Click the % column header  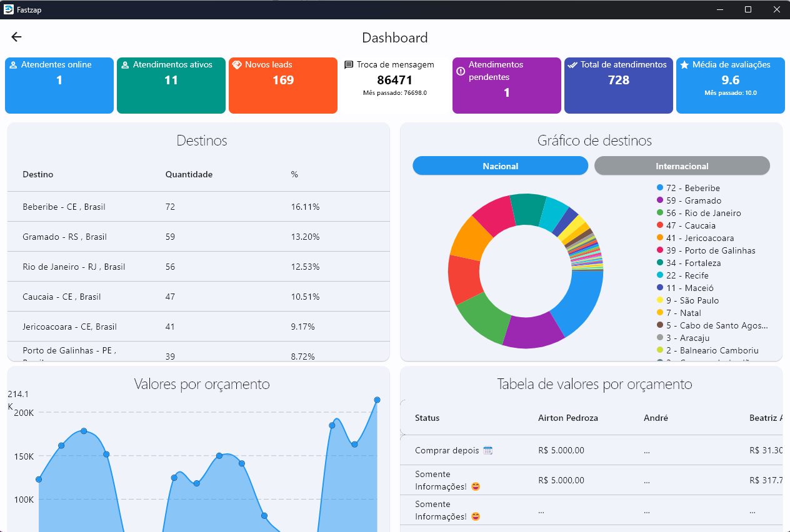294,175
